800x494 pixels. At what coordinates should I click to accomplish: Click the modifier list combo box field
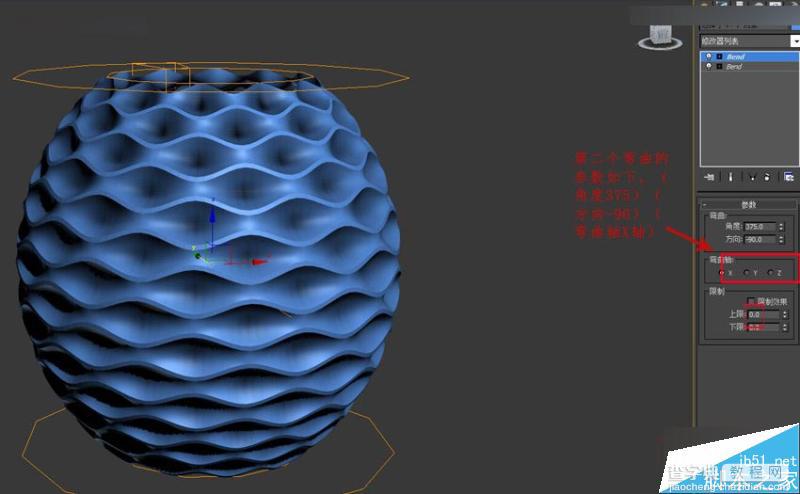click(745, 41)
